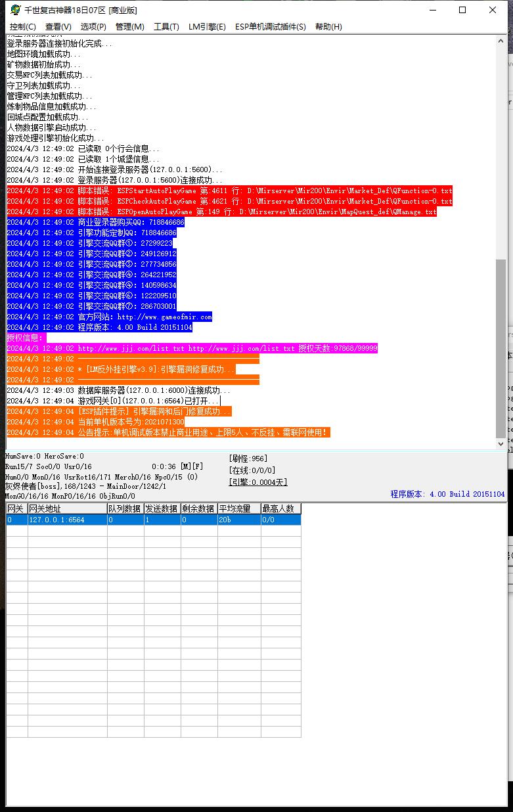Click the 游戏网关[0] 已打开 log line
The width and height of the screenshot is (513, 812).
[114, 401]
